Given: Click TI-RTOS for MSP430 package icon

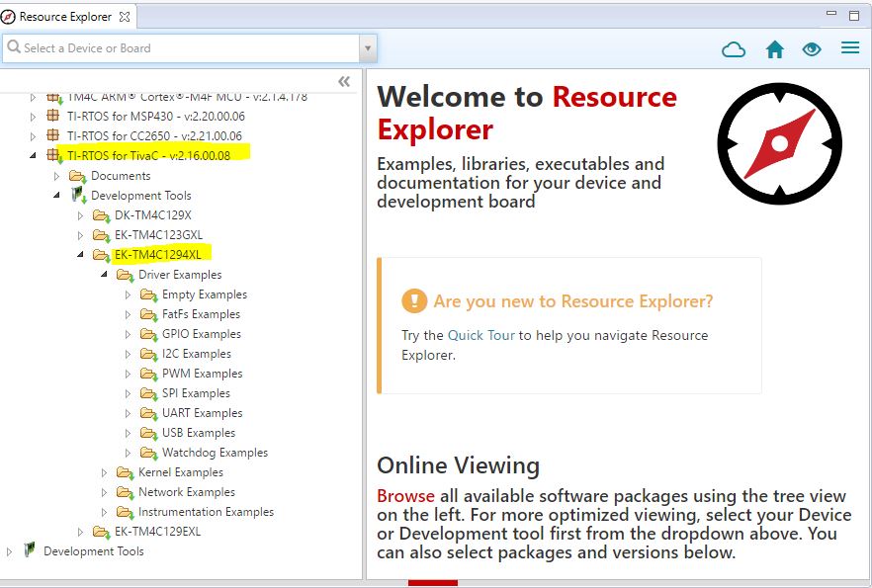Looking at the screenshot, I should tap(54, 117).
